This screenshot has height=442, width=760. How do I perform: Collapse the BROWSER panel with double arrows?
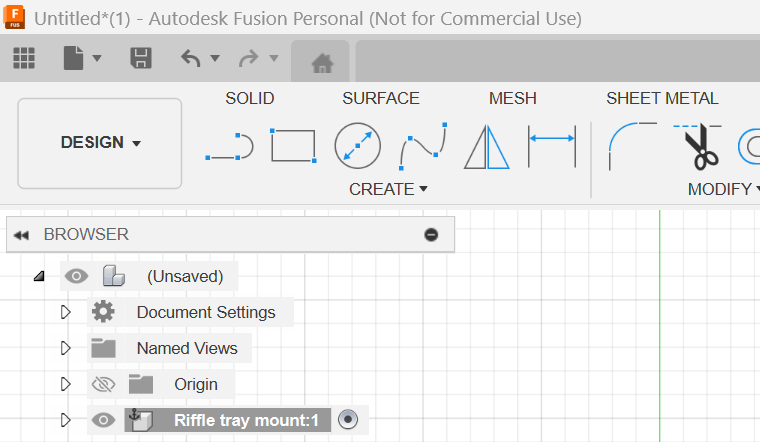click(21, 235)
